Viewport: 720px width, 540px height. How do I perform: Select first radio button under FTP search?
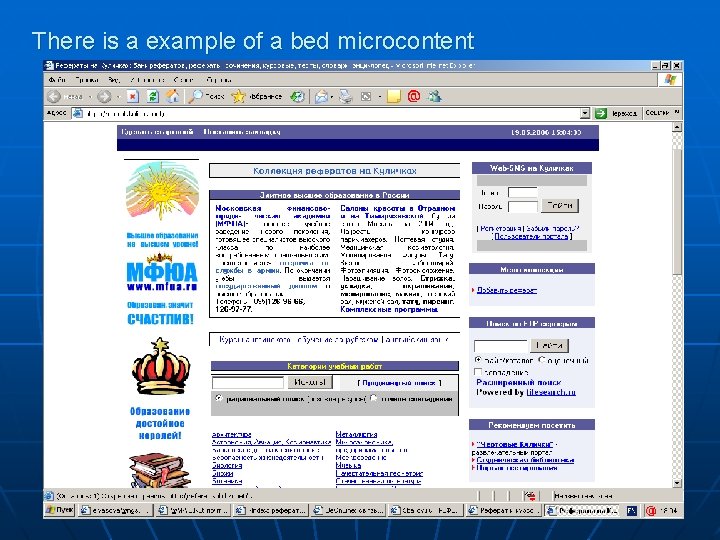(478, 360)
